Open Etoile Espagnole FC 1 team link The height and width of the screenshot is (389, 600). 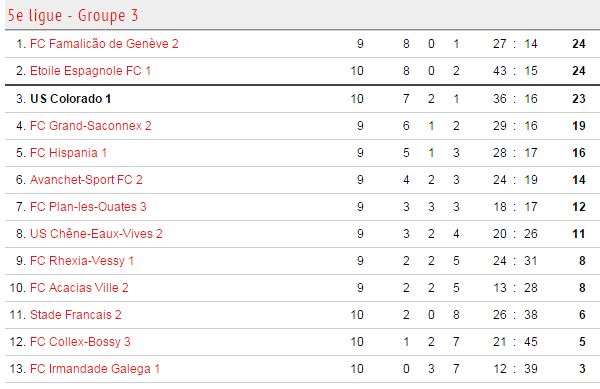(x=90, y=71)
